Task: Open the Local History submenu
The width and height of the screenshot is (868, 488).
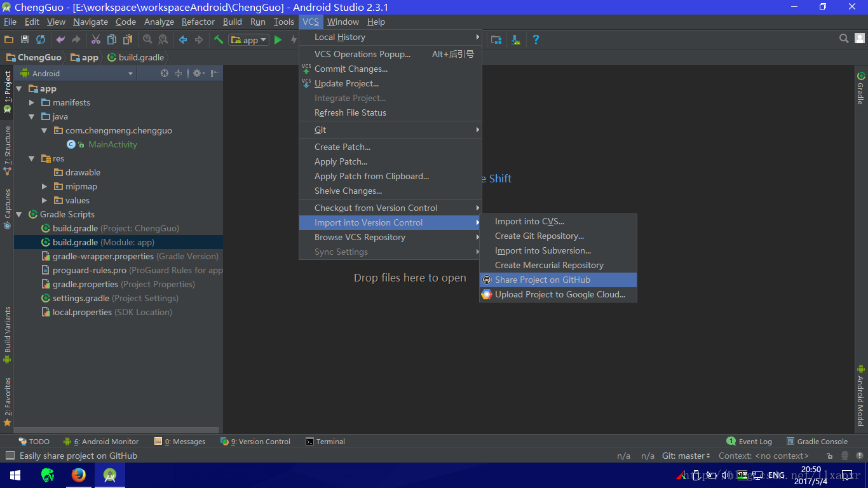Action: 391,37
